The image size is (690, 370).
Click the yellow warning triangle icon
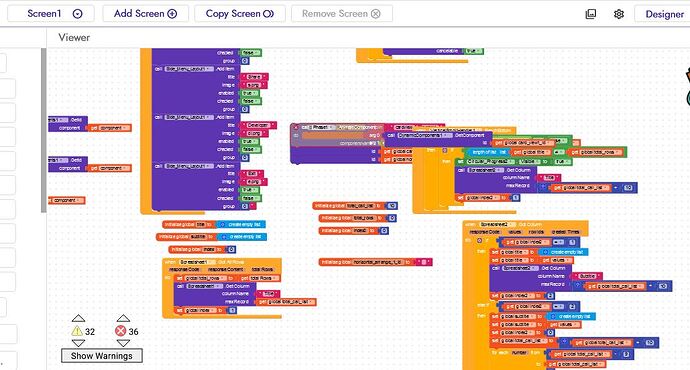(x=77, y=331)
